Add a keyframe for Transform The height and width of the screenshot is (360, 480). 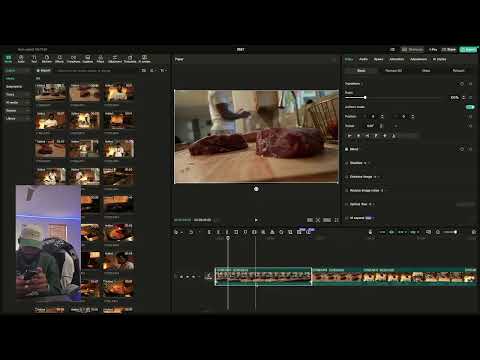coord(470,84)
